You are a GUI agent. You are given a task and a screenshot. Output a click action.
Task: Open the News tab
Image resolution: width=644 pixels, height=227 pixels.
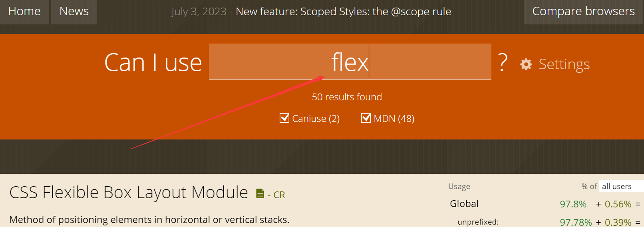(74, 12)
